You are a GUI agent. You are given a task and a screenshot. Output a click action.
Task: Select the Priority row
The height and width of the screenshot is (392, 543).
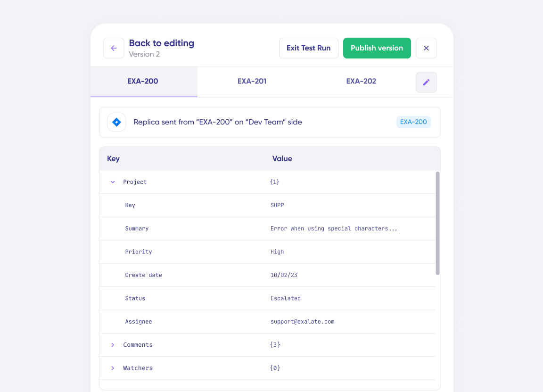(x=139, y=252)
